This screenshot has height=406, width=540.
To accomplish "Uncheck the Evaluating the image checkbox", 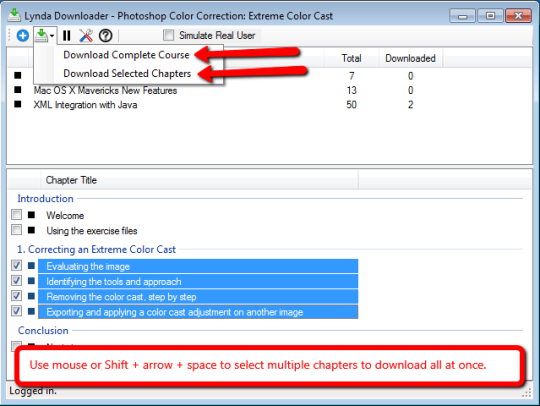I will tap(16, 266).
